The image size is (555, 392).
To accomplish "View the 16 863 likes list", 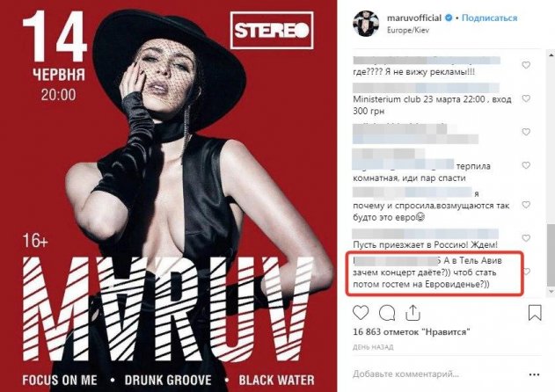I will pyautogui.click(x=412, y=332).
